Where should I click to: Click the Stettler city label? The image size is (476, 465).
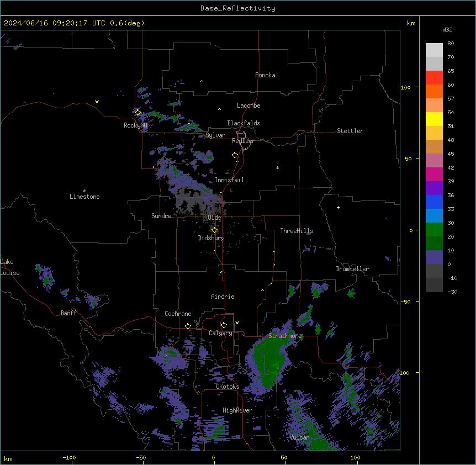[x=350, y=131]
